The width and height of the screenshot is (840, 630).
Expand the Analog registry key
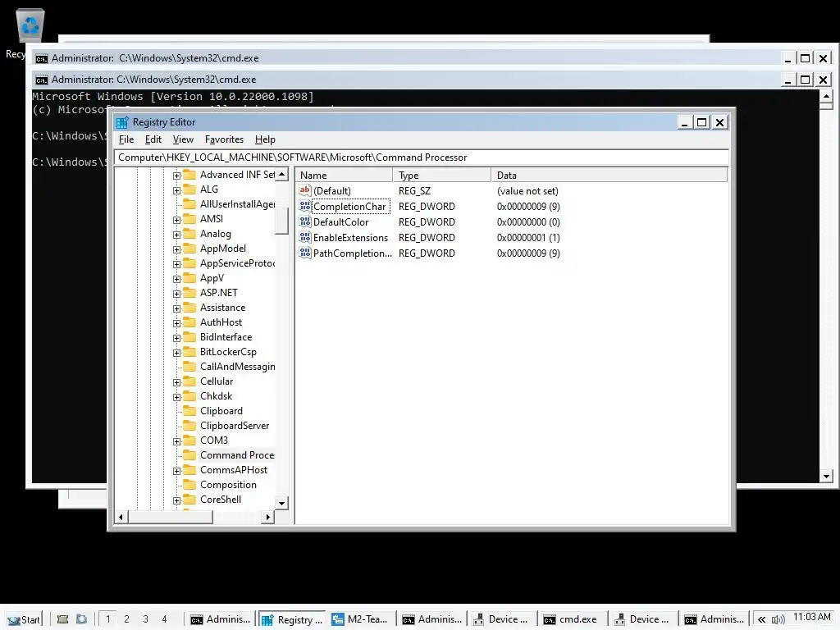pyautogui.click(x=177, y=235)
